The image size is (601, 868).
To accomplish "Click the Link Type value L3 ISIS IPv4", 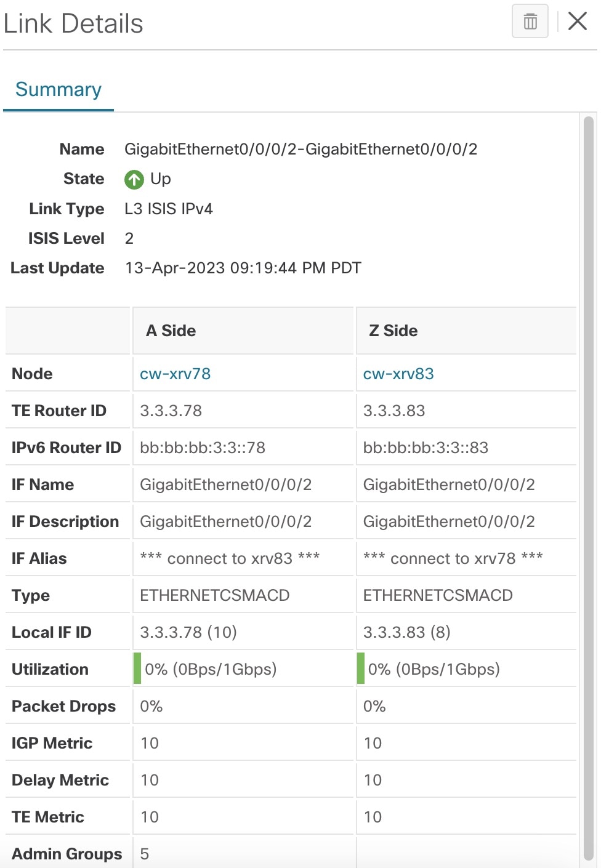I will pos(168,209).
